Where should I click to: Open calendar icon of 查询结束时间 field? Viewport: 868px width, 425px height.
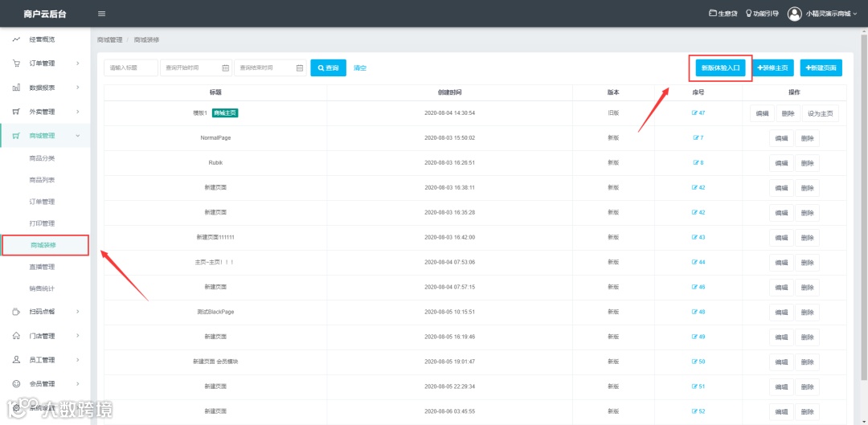tap(300, 68)
